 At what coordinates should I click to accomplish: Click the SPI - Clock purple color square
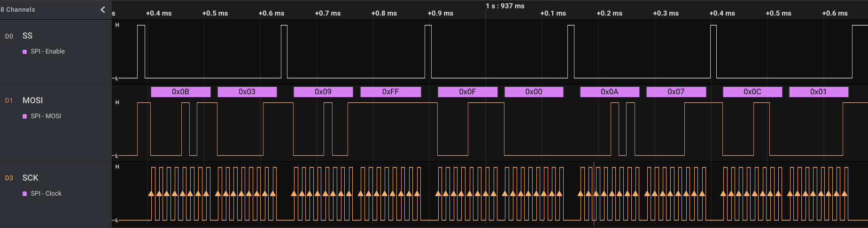(25, 194)
